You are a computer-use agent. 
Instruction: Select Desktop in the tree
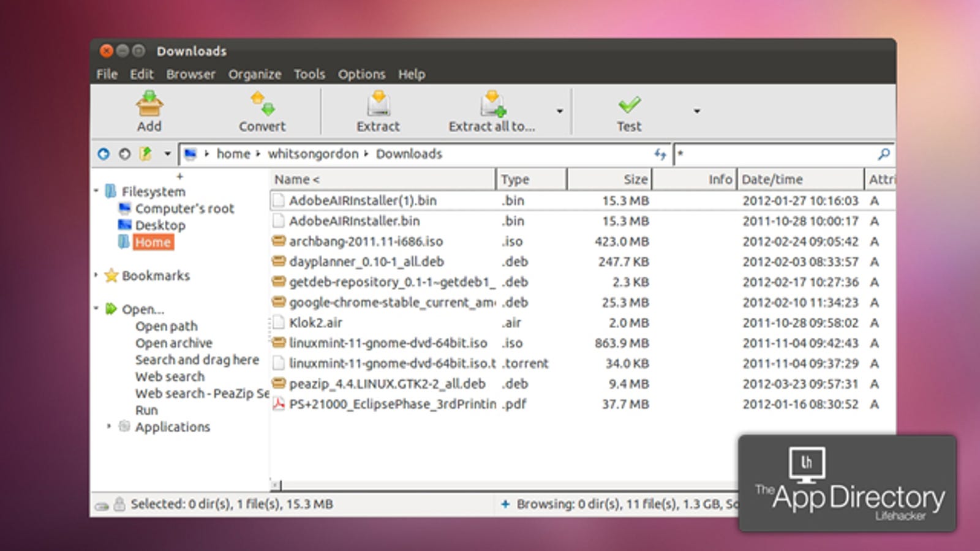[160, 225]
